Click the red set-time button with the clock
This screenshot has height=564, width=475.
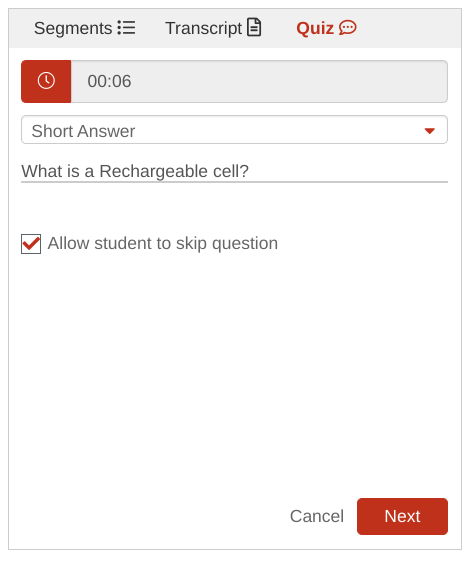[46, 81]
